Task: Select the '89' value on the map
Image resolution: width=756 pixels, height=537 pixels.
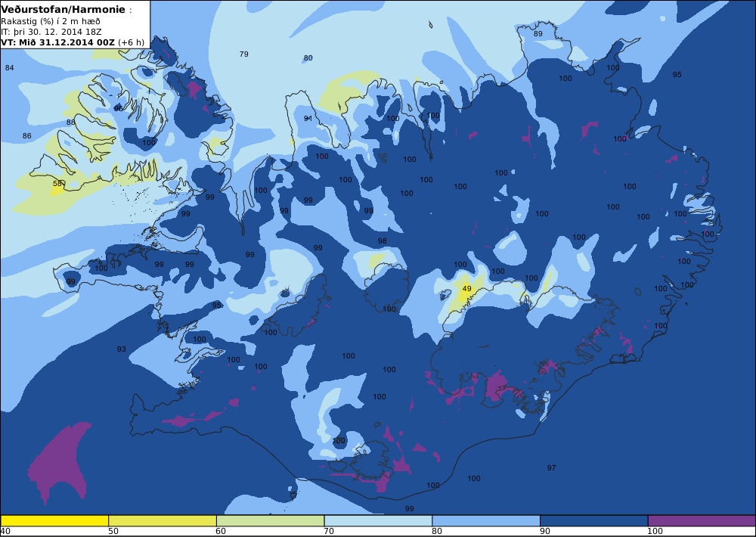Action: [x=538, y=34]
